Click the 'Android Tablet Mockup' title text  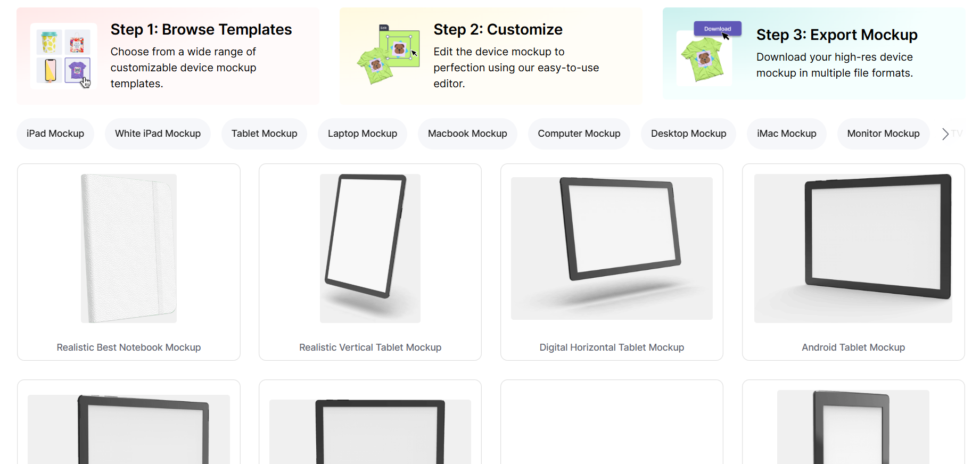pos(853,347)
